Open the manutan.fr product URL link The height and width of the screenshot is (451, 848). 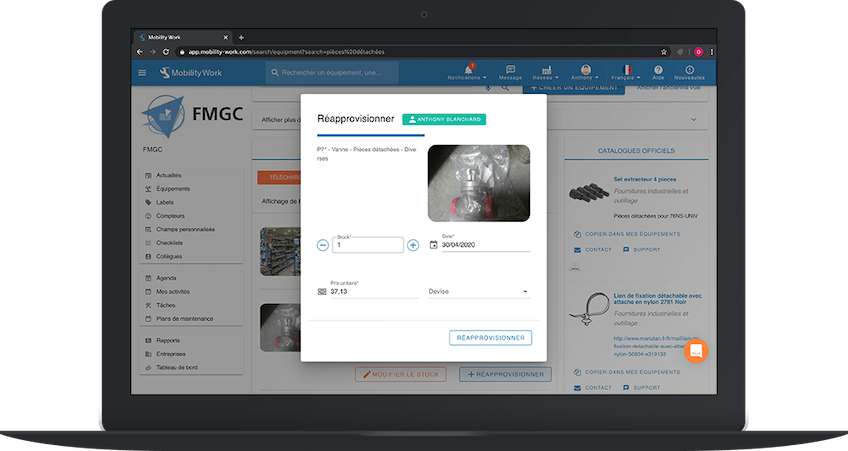click(x=655, y=346)
